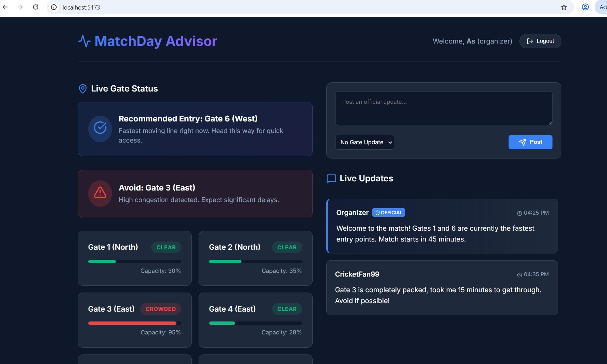
Task: Click the Avoid: Gate 3 (East) heading
Action: click(157, 188)
